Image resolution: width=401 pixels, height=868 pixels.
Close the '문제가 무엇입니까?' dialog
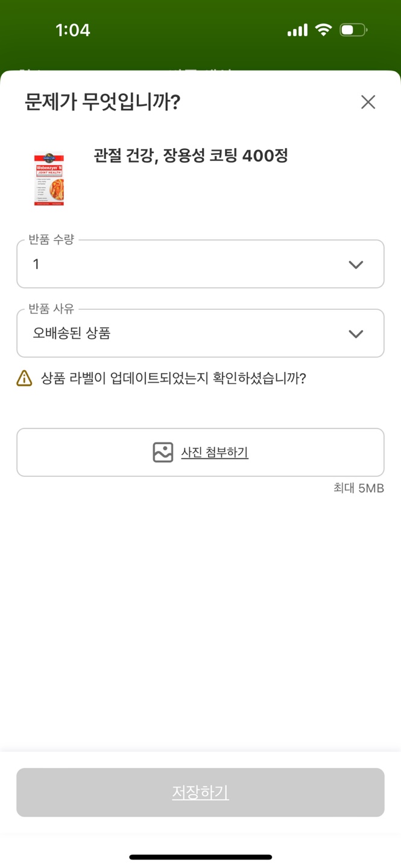click(368, 102)
